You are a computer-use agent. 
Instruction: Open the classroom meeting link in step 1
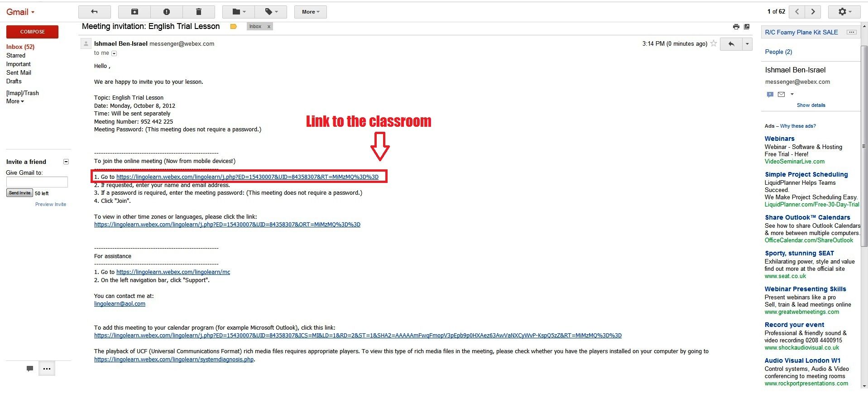(247, 177)
